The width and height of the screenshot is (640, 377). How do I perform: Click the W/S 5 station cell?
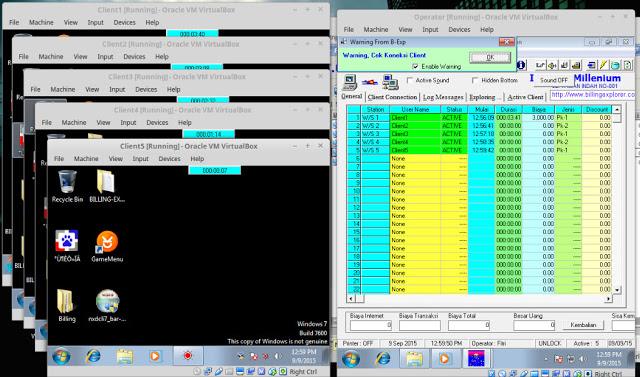click(x=375, y=150)
